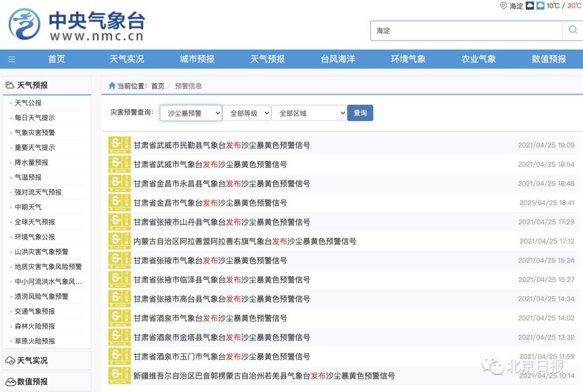Click the home icon beside 当前位置
The image size is (583, 392).
click(111, 85)
